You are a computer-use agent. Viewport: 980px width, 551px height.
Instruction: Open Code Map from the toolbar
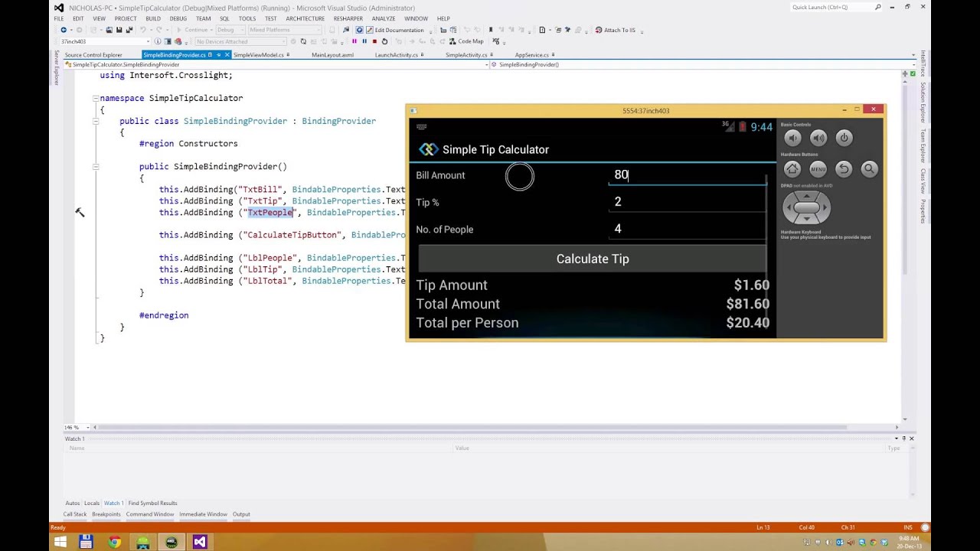[x=466, y=41]
